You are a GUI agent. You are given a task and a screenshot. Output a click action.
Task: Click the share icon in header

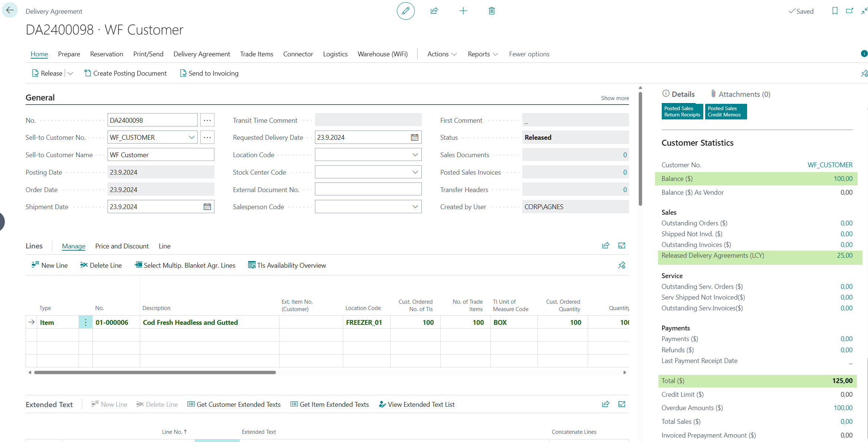point(434,11)
